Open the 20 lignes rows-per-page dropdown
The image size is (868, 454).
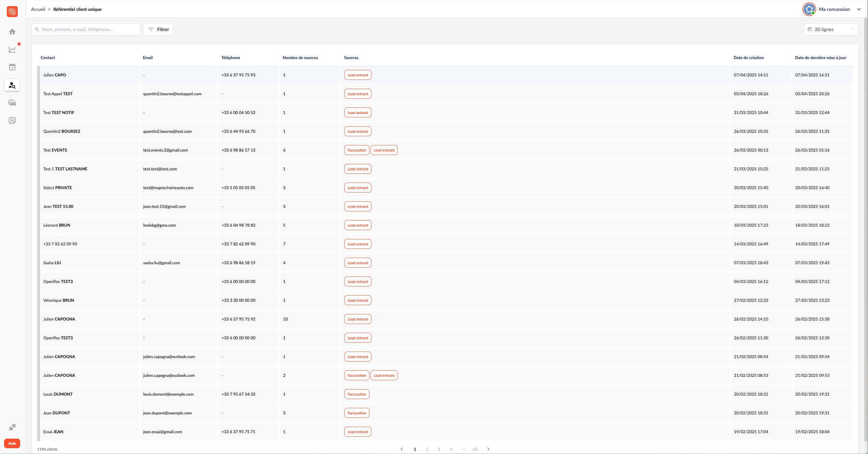(831, 29)
